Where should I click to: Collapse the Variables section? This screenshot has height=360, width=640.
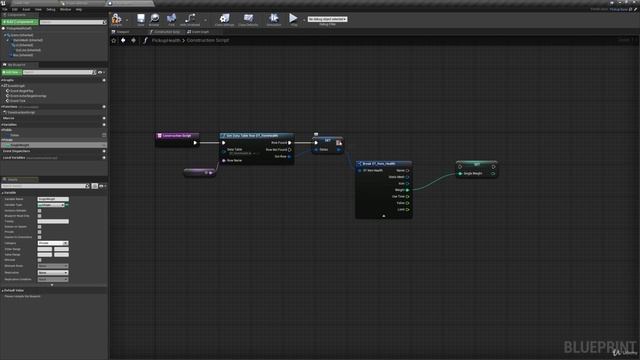(x=2, y=125)
